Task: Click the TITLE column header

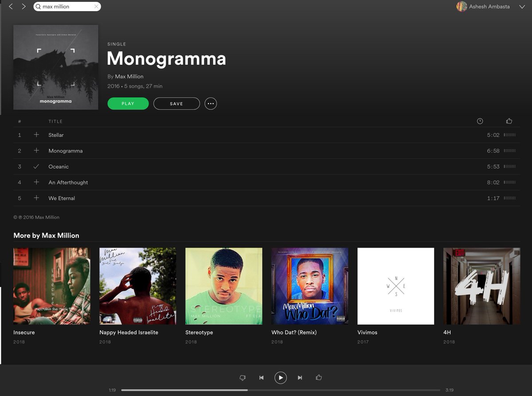Action: pos(55,121)
